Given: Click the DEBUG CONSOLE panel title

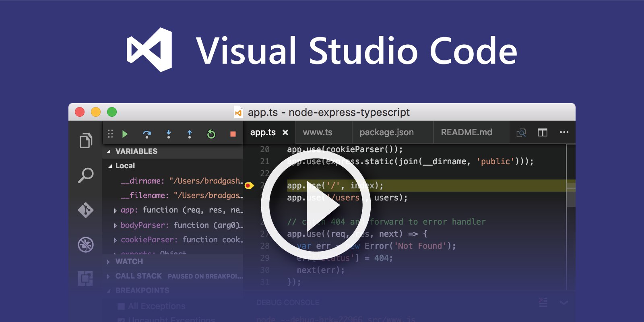Looking at the screenshot, I should 287,302.
